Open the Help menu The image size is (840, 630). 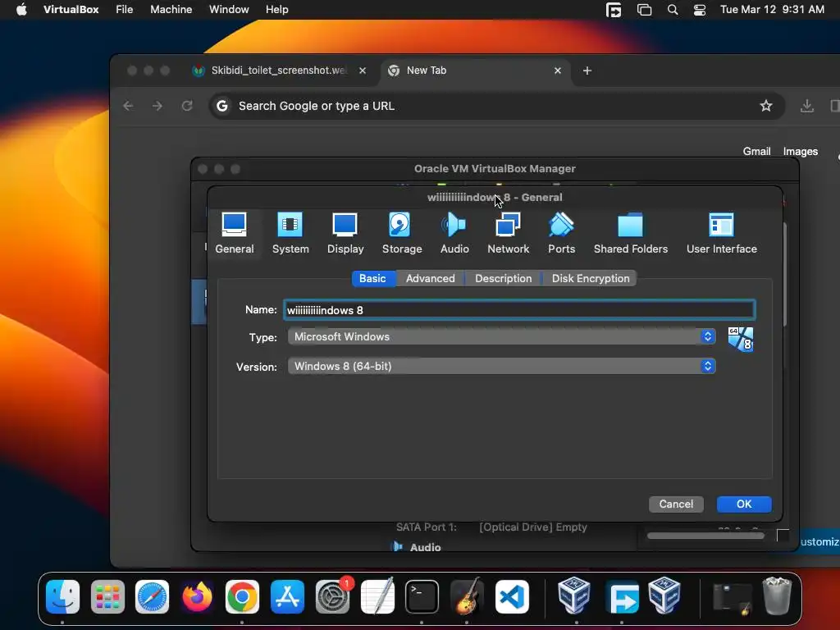coord(277,10)
